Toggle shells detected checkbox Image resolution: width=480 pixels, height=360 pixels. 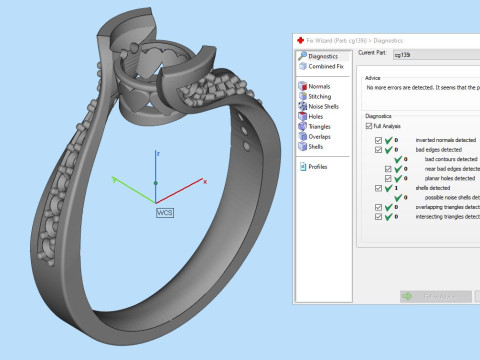pos(378,188)
